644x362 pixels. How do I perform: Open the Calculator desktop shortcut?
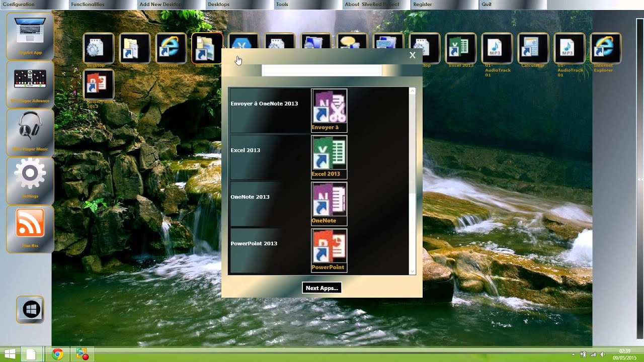(x=533, y=49)
